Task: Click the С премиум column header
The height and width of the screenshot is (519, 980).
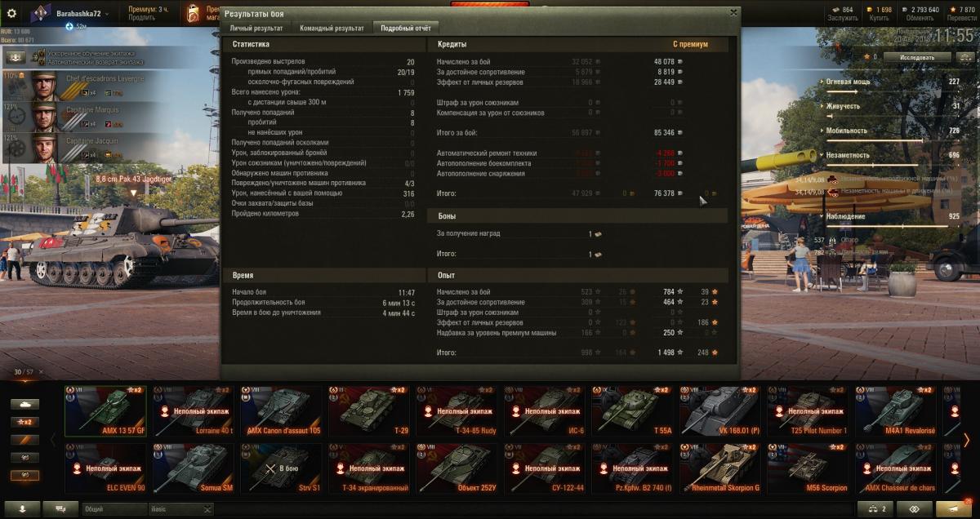Action: pos(690,44)
